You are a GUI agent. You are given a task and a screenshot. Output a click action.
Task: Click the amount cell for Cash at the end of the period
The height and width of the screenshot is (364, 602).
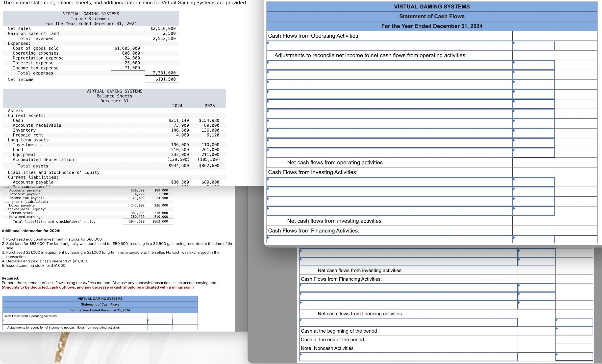[x=574, y=339]
